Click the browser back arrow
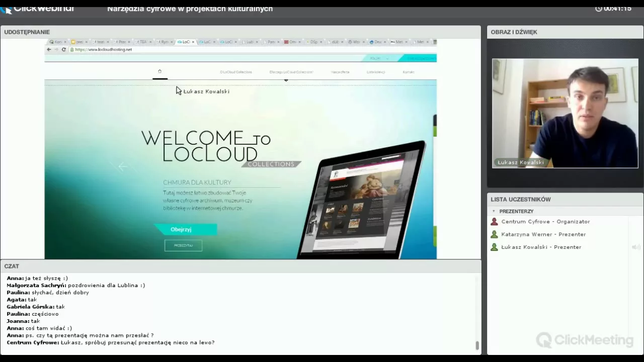 click(x=49, y=49)
